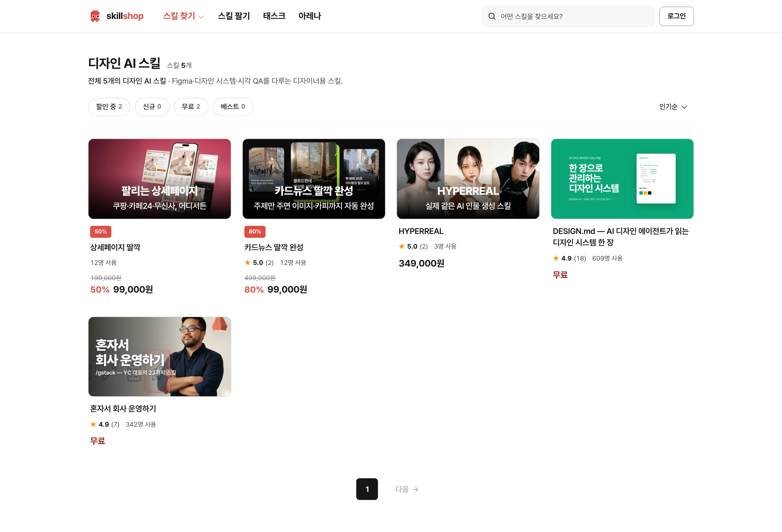Click the arrow icon next to 다음
Screen dimensions: 782x532
click(x=415, y=489)
